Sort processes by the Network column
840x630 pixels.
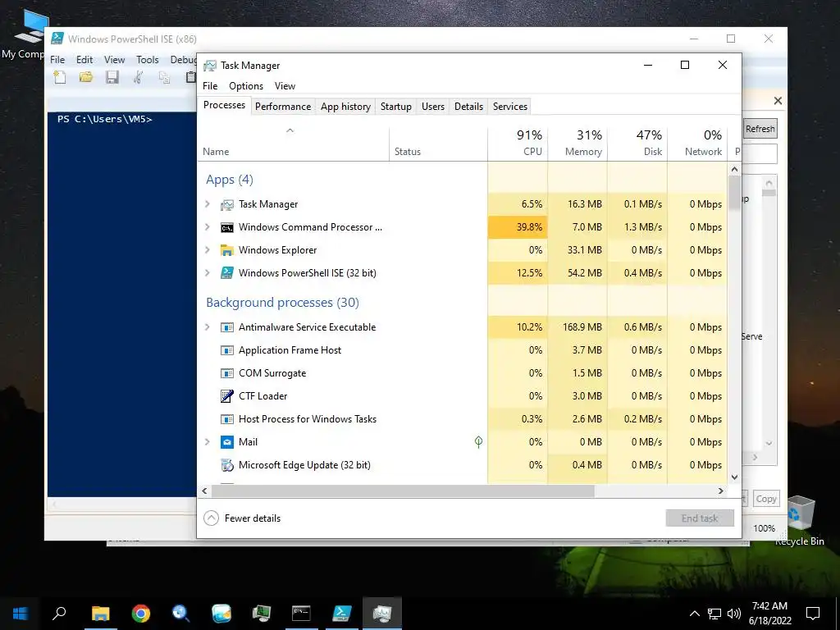click(x=697, y=143)
